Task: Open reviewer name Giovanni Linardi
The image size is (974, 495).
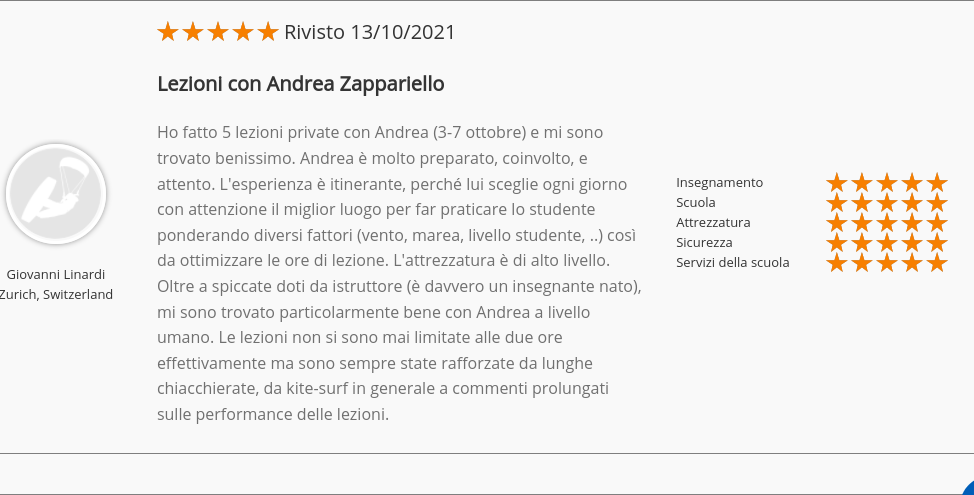Action: (56, 275)
